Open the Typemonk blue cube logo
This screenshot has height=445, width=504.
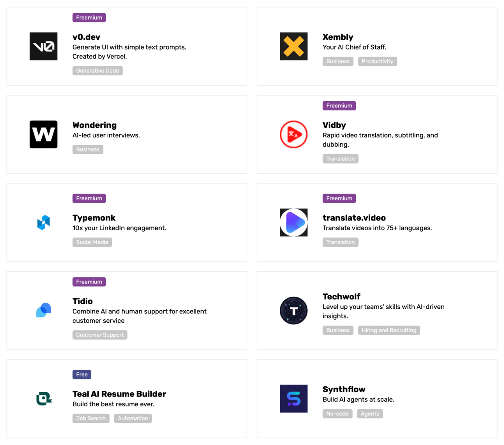(x=43, y=222)
